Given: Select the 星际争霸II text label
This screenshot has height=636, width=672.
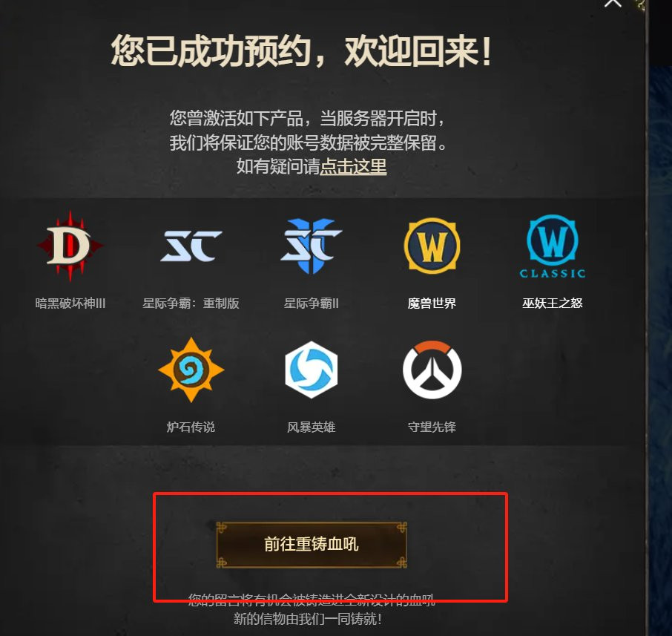Looking at the screenshot, I should pos(312,304).
